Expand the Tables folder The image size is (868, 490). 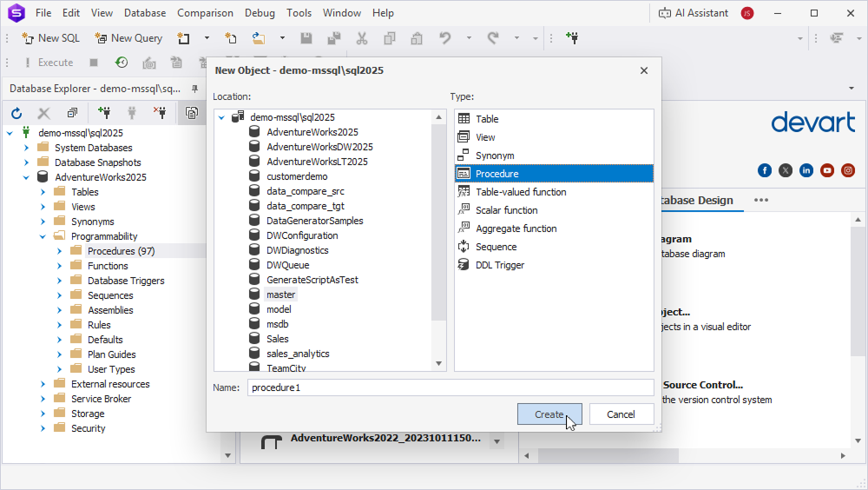coord(43,192)
